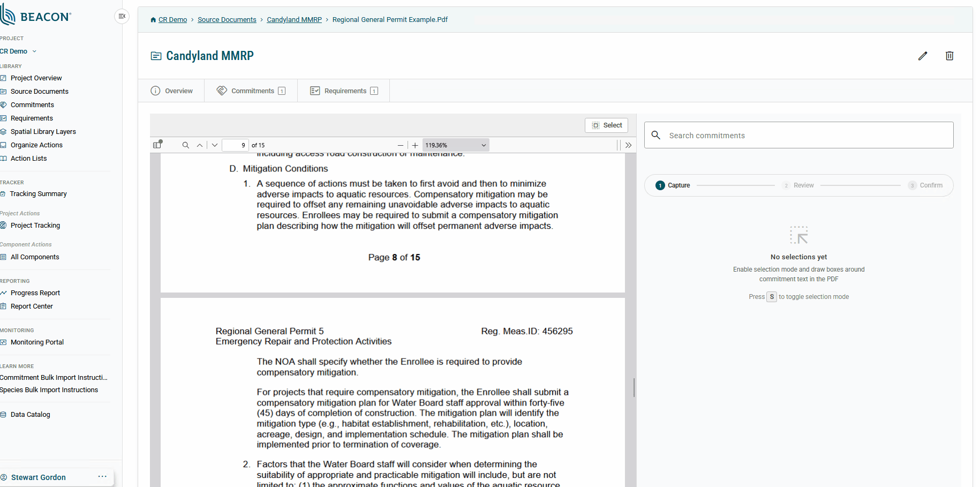Open Spatial Library Layers in sidebar
The width and height of the screenshot is (980, 487).
pos(43,132)
